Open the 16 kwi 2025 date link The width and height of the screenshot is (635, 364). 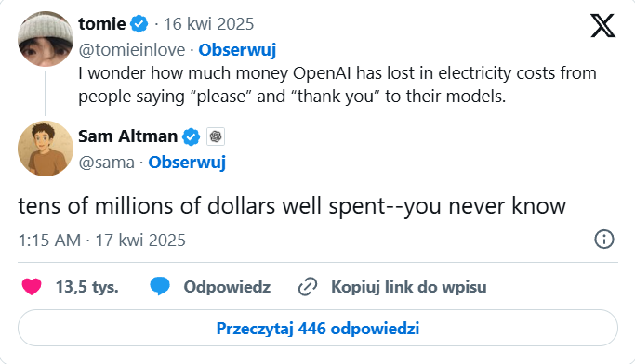pyautogui.click(x=208, y=24)
